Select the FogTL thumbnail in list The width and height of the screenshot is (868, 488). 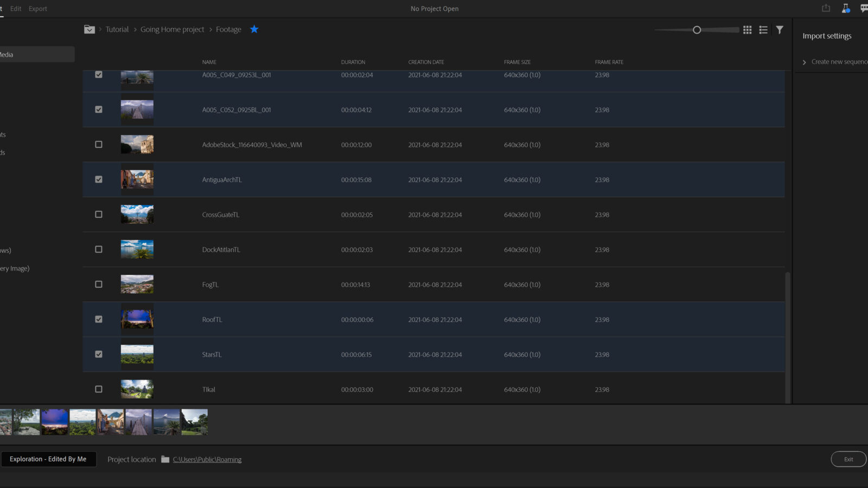point(137,285)
